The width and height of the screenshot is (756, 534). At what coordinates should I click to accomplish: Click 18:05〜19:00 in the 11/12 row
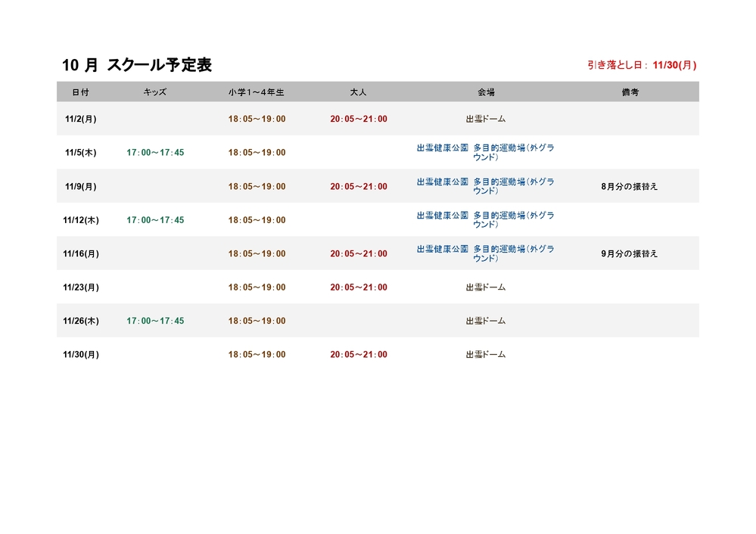click(257, 220)
